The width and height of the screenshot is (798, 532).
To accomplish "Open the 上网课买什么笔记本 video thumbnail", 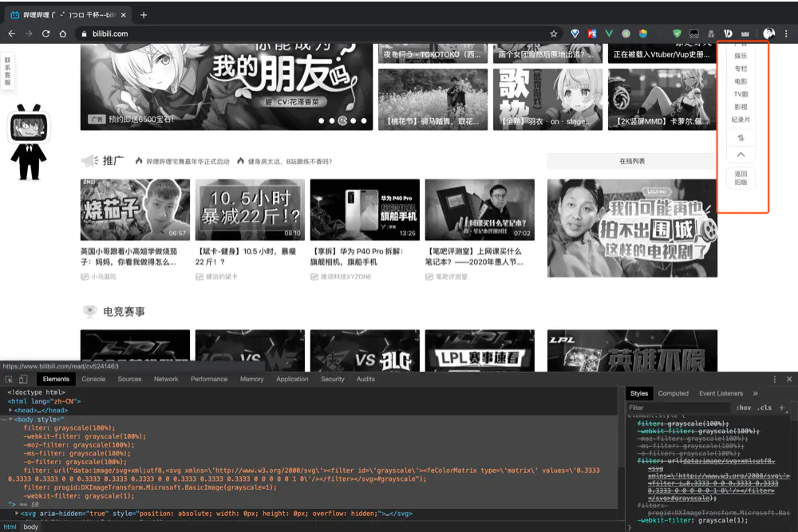I will point(480,210).
